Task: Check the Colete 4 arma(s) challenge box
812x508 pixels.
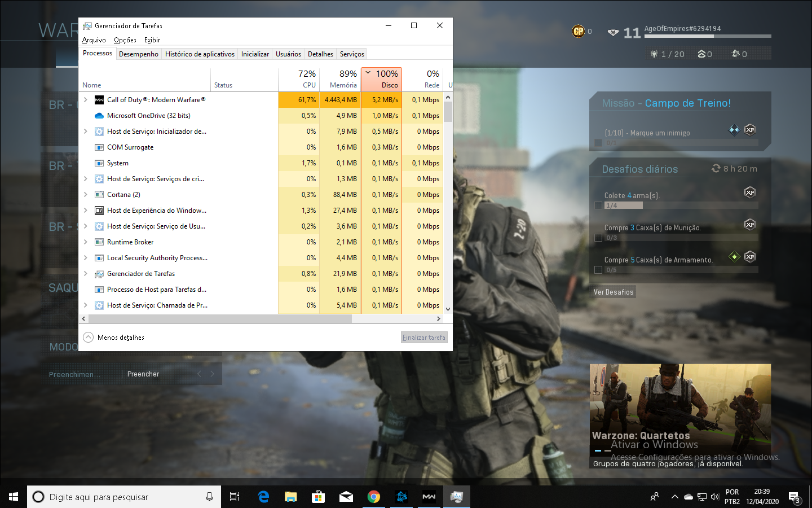Action: (598, 205)
